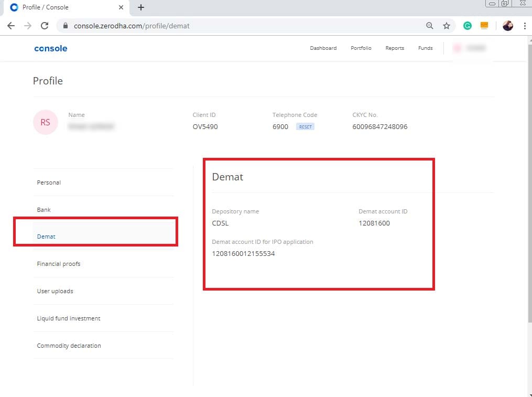Click the RS profile avatar
532x397 pixels.
(46, 122)
